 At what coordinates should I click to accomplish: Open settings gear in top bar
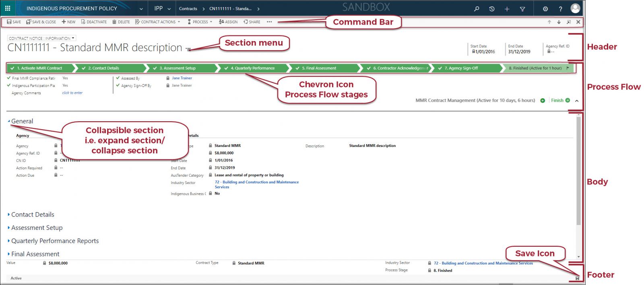tap(545, 8)
